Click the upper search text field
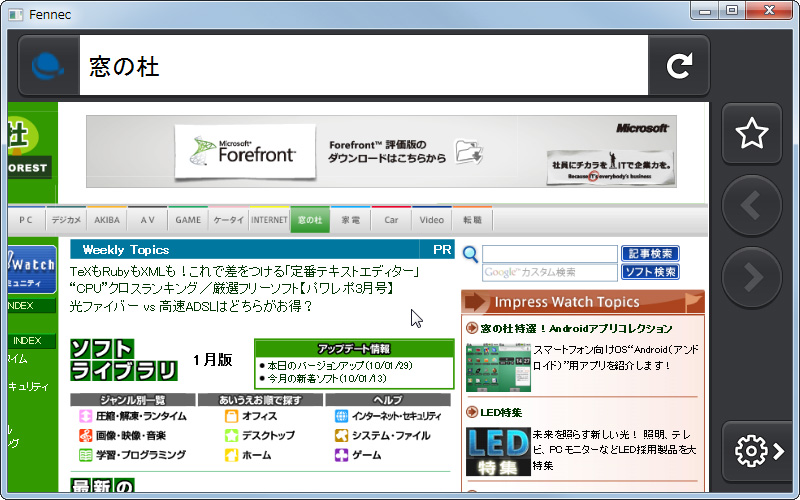This screenshot has height=500, width=800. click(549, 254)
